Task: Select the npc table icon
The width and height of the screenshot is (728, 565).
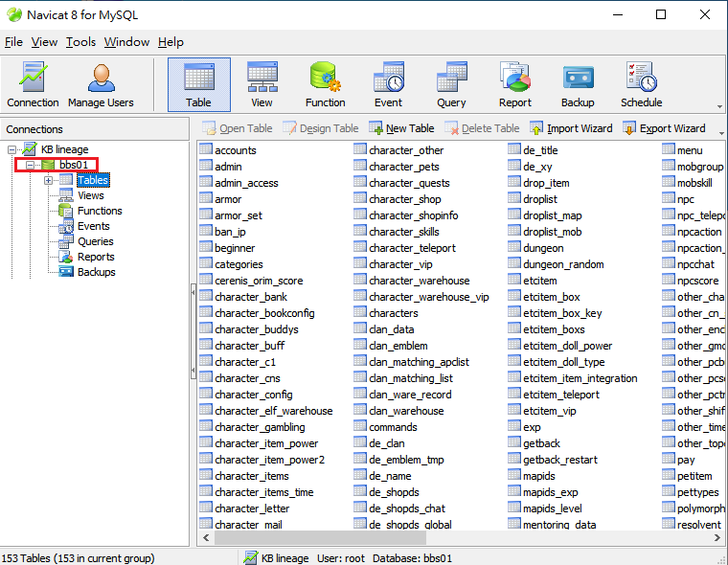Action: (668, 198)
